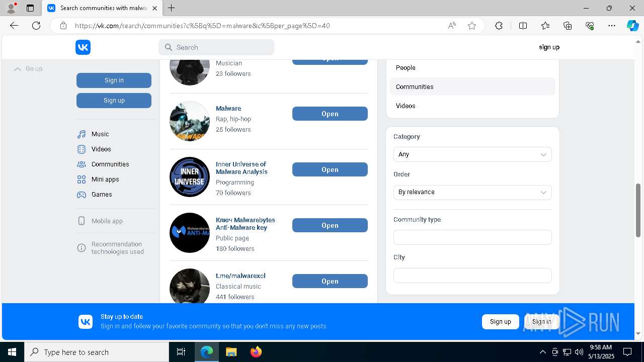Click the Music icon in the sidebar

(x=82, y=134)
